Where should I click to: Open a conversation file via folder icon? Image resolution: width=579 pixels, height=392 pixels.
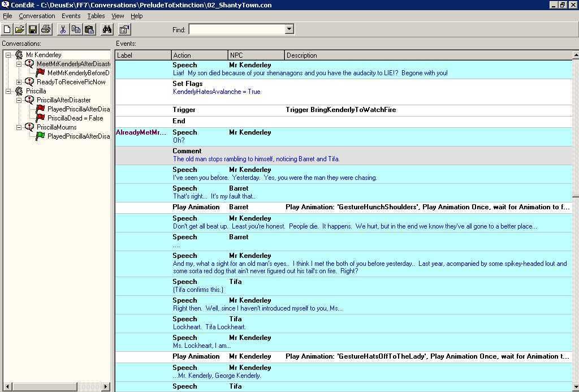pos(20,29)
